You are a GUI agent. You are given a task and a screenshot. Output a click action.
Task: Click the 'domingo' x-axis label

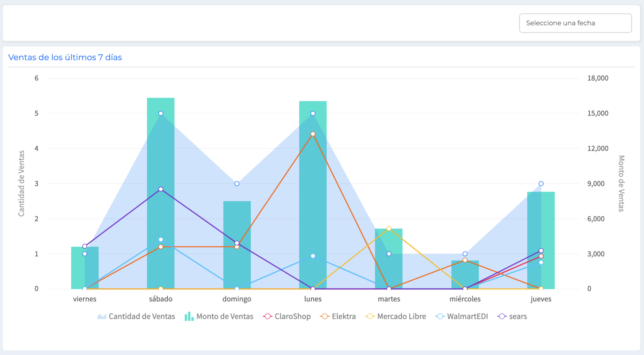pyautogui.click(x=237, y=299)
